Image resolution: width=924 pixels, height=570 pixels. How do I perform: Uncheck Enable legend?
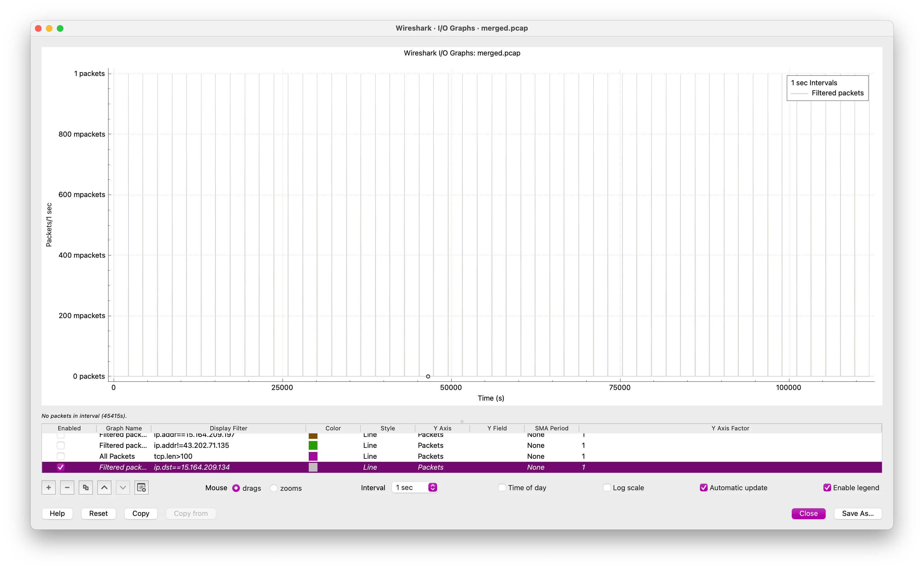point(826,487)
